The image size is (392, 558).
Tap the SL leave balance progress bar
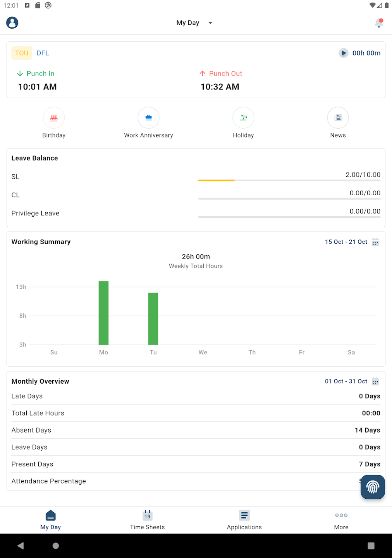tap(289, 180)
